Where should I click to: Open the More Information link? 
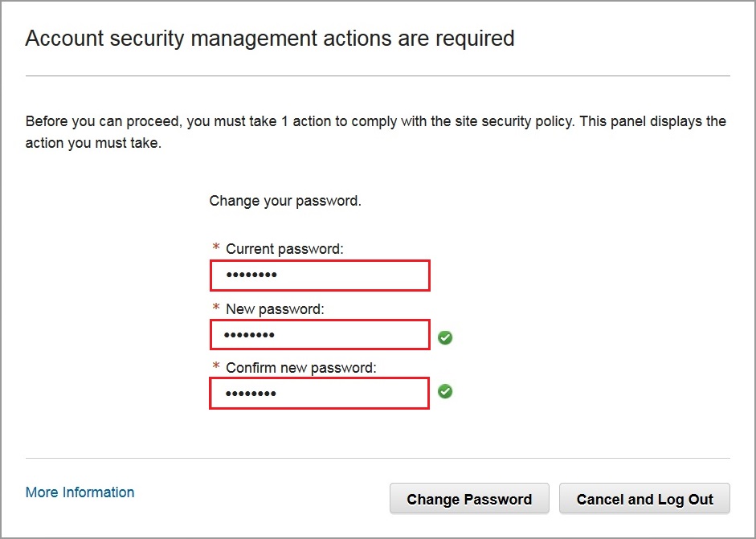point(80,492)
